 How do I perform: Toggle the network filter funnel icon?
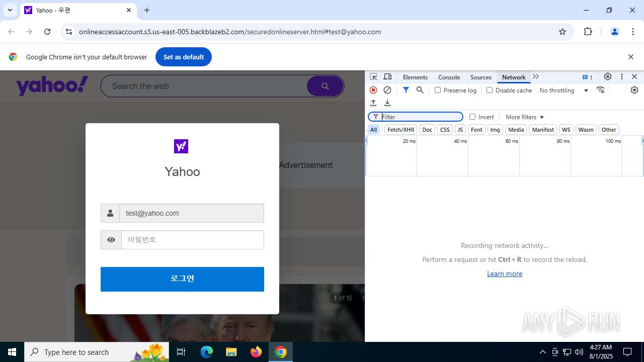(406, 90)
